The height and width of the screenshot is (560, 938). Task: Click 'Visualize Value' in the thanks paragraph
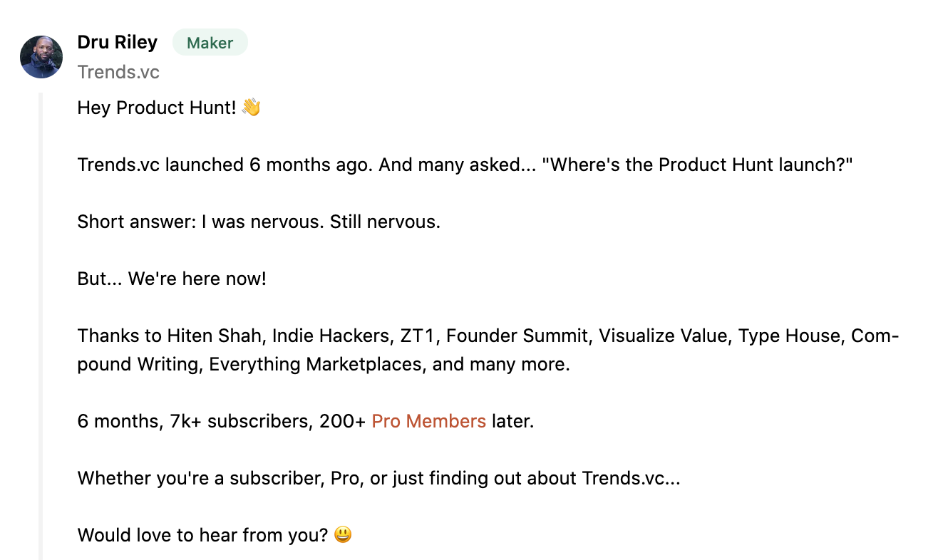(663, 336)
